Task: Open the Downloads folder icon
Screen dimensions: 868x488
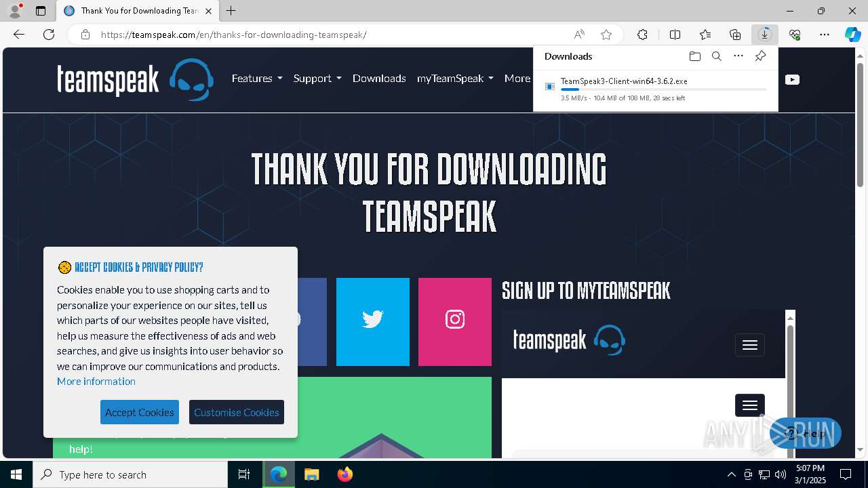Action: pos(694,56)
